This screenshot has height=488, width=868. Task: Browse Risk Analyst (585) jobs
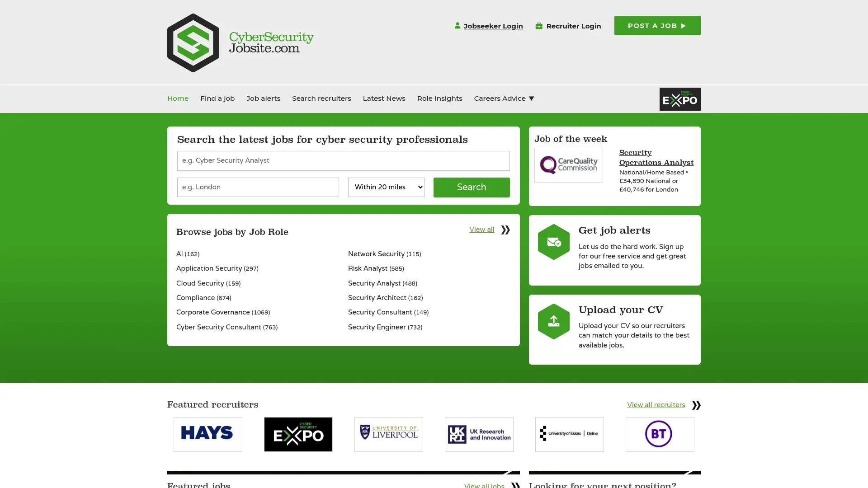tap(376, 268)
